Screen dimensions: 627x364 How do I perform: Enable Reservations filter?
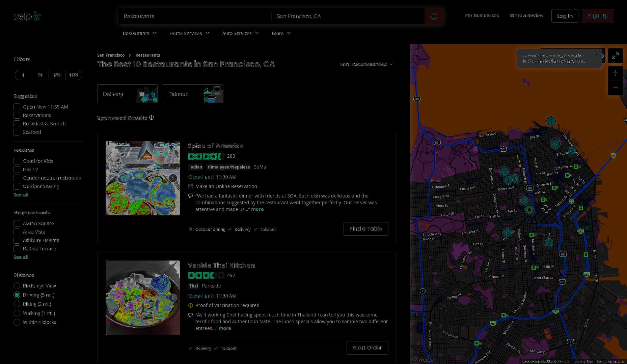17,115
